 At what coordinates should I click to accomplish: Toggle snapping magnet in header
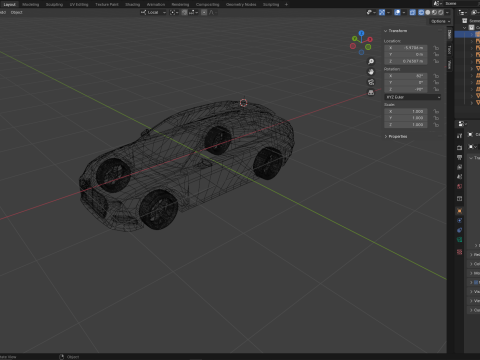pyautogui.click(x=184, y=12)
